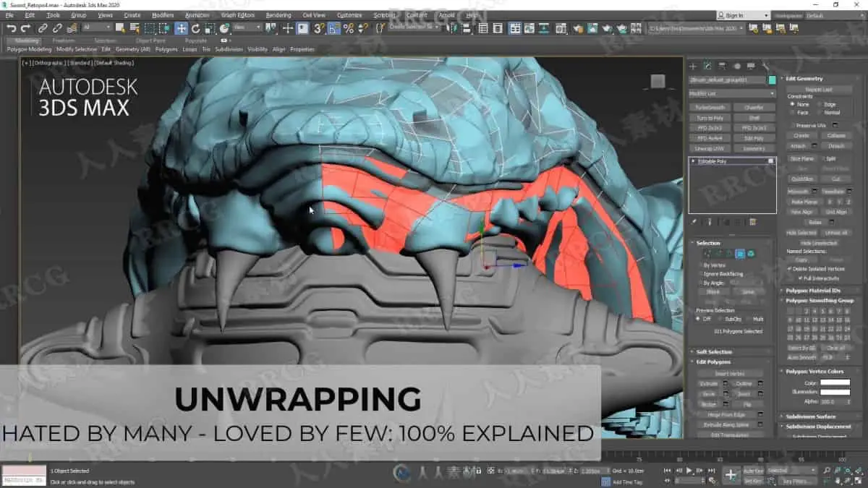This screenshot has width=868, height=488.
Task: Click the Undo arrow in main toolbar
Action: coord(11,28)
